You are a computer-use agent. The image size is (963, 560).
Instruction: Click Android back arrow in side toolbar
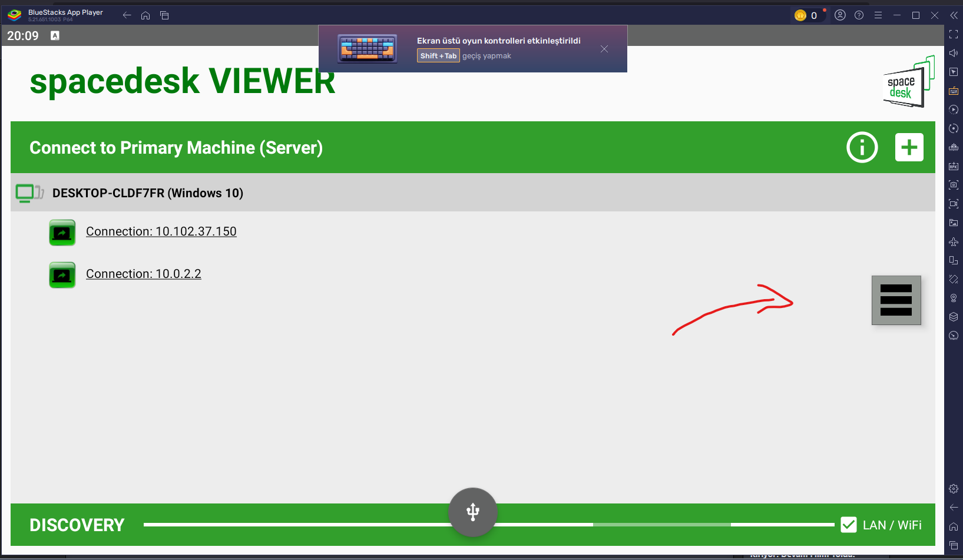click(x=954, y=508)
